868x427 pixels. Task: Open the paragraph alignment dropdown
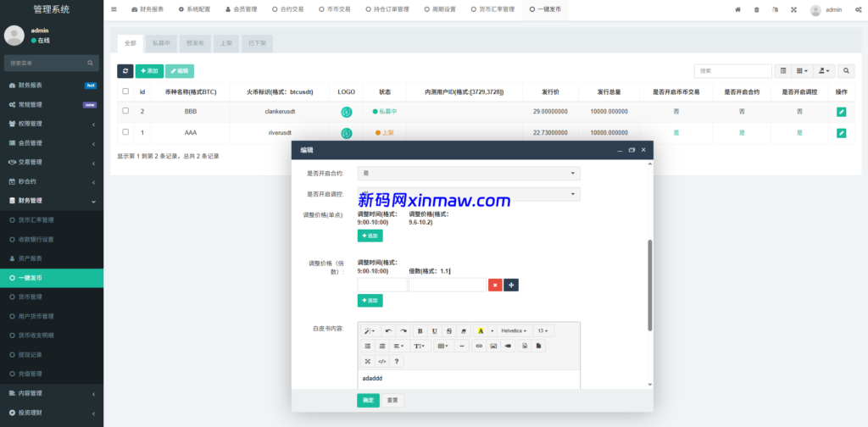(x=398, y=347)
